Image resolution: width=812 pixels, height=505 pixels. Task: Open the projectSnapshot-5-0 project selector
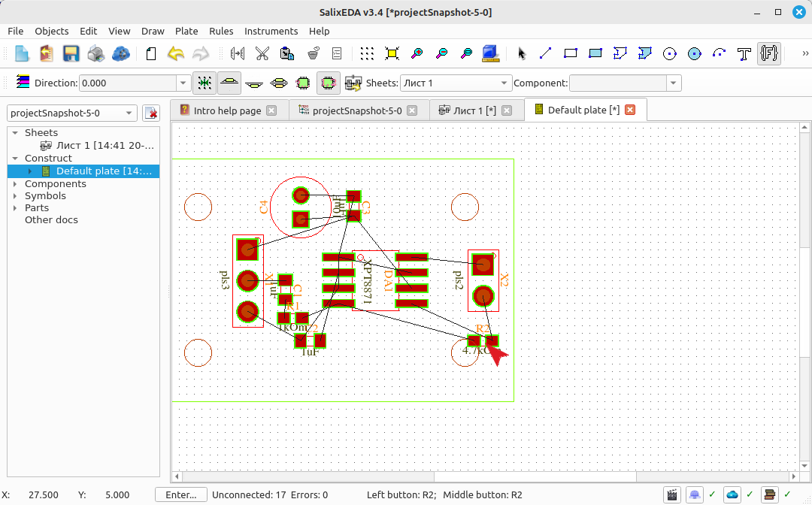coord(71,113)
